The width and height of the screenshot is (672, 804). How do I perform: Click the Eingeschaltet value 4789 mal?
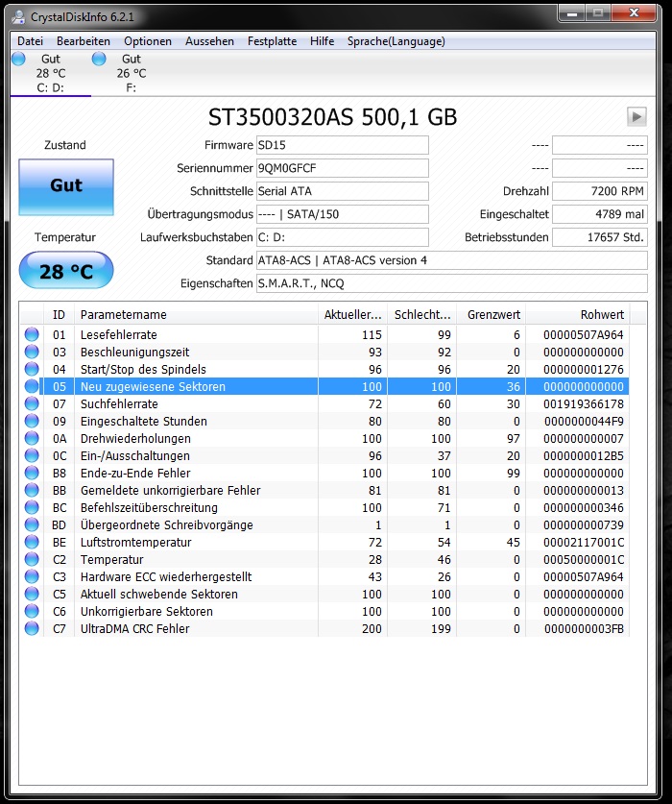(x=600, y=214)
